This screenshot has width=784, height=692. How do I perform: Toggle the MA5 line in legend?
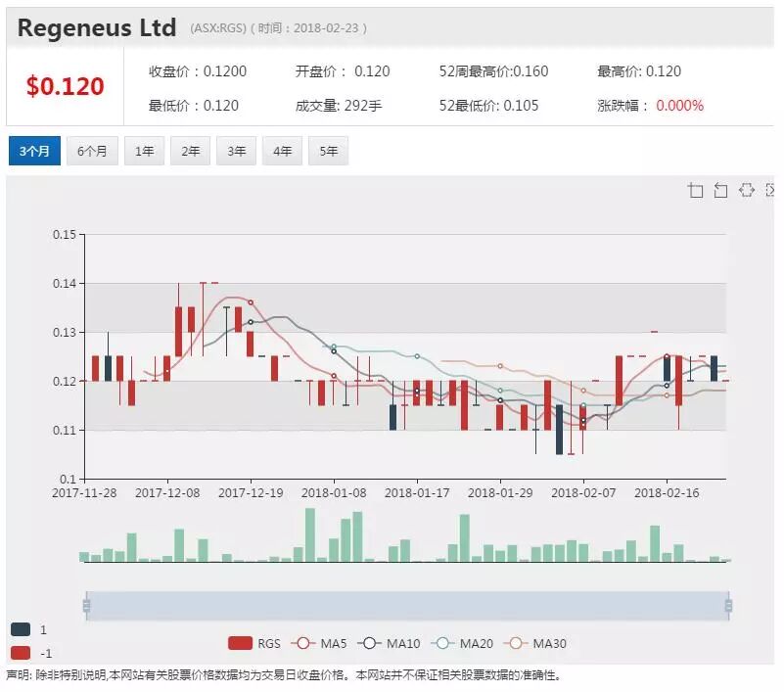318,643
